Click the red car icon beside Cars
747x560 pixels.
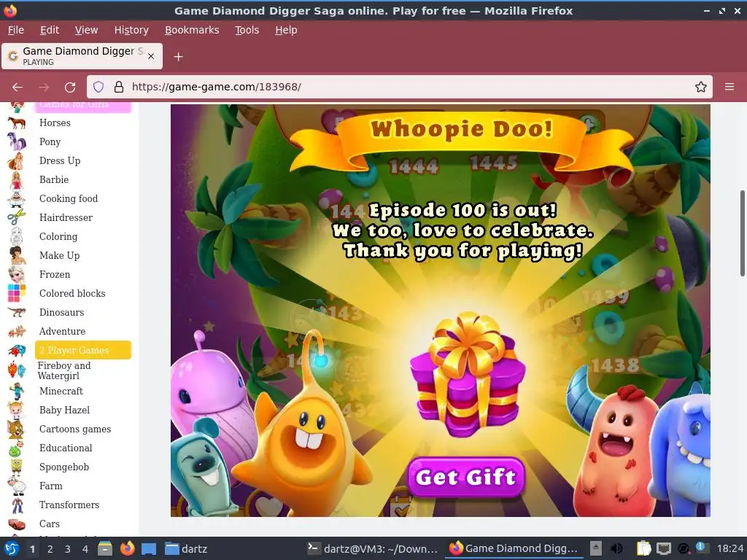[16, 524]
